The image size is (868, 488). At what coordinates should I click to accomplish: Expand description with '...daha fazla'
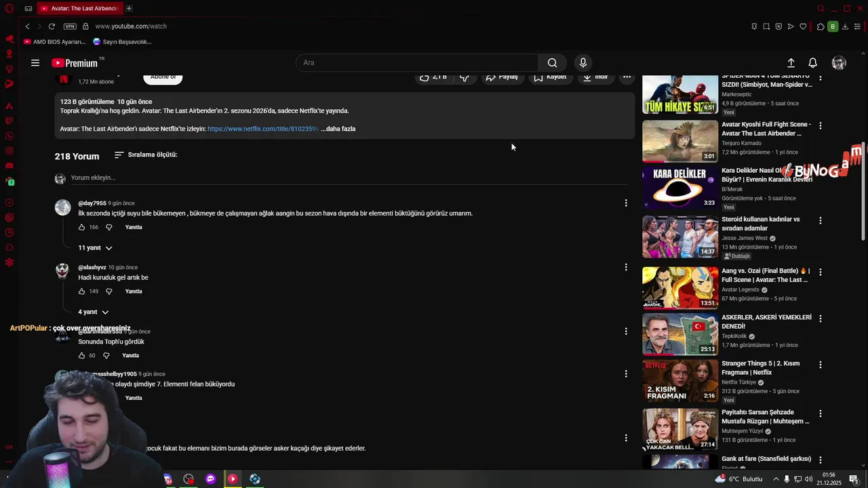point(338,129)
